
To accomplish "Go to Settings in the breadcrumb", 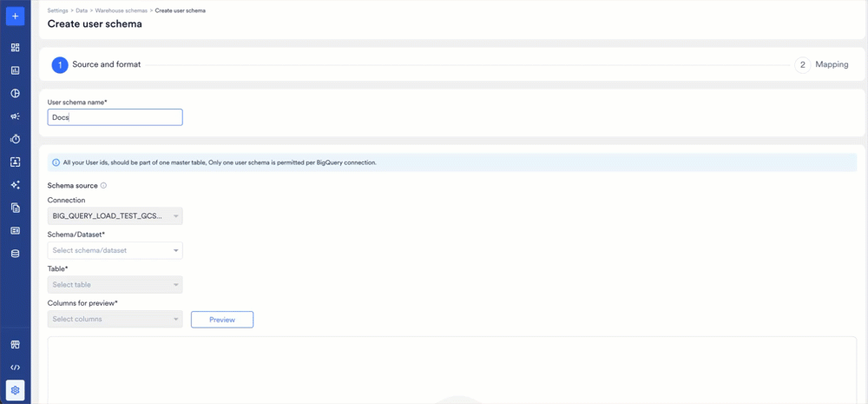I will (57, 11).
